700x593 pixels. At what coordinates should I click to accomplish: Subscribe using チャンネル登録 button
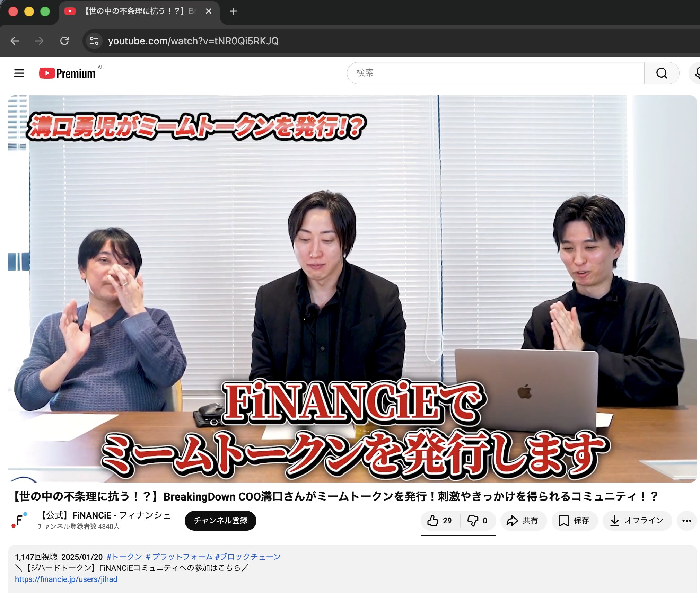[220, 520]
